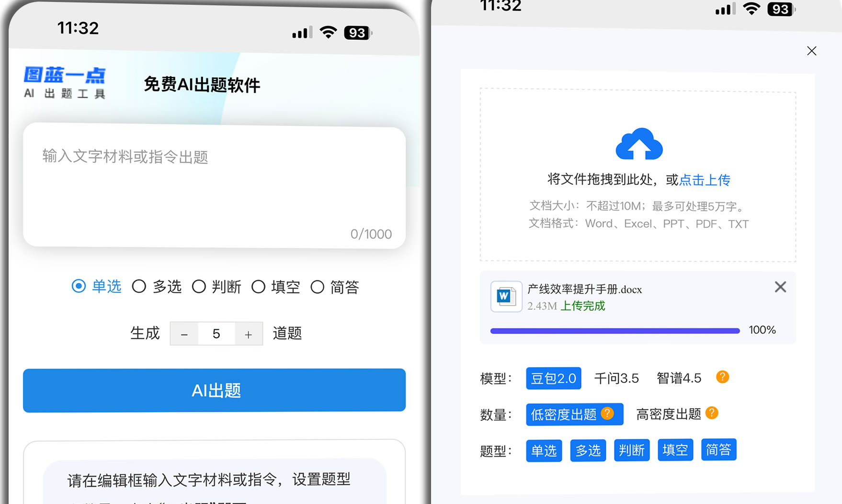Click the question count field showing 5

[x=216, y=334]
